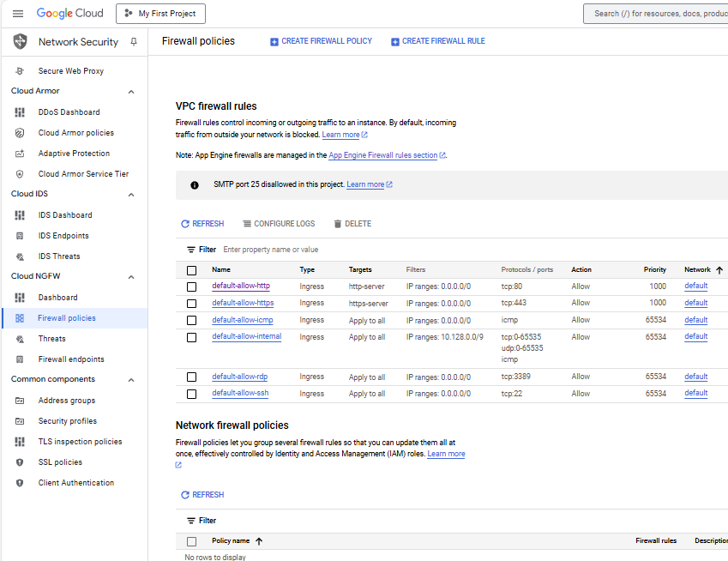The width and height of the screenshot is (728, 561).
Task: Click the IDS Threats icon in sidebar
Action: click(x=20, y=256)
